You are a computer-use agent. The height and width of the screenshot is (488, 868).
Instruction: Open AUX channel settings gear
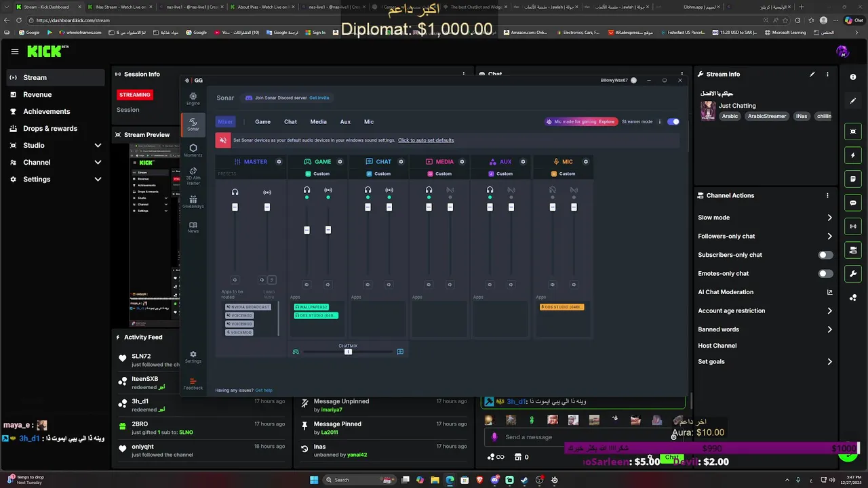(523, 162)
